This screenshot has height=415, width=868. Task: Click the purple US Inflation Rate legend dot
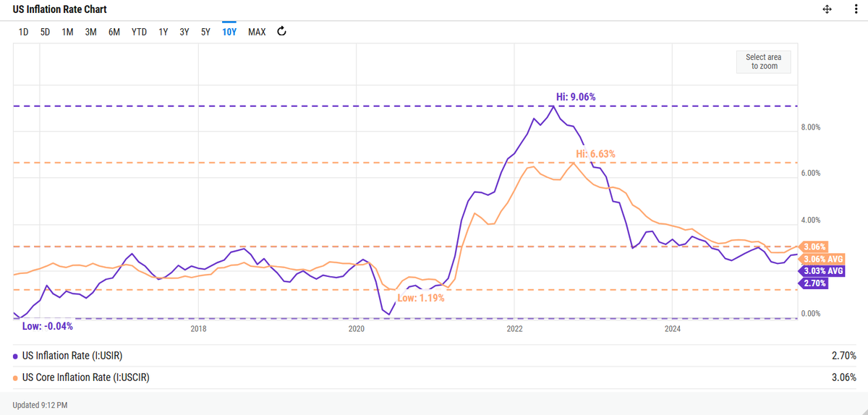16,356
